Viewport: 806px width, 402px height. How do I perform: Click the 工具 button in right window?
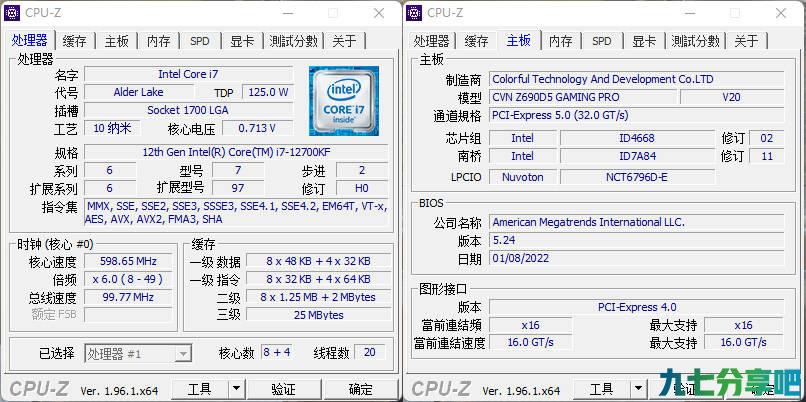point(601,389)
